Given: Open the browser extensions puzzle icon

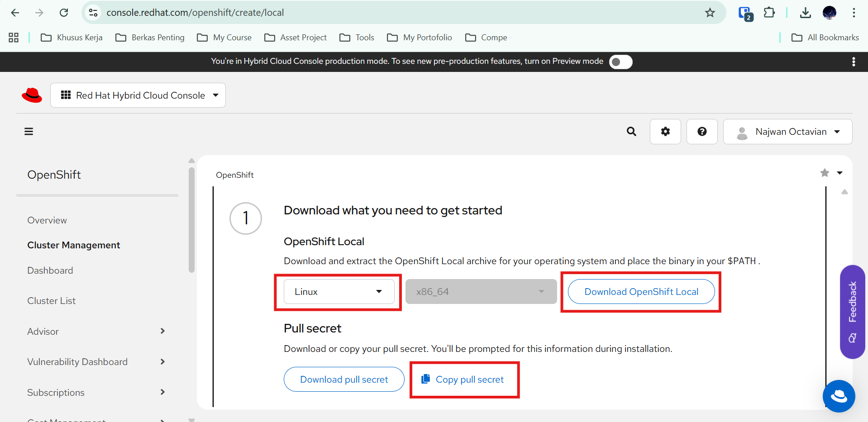Looking at the screenshot, I should [x=769, y=13].
